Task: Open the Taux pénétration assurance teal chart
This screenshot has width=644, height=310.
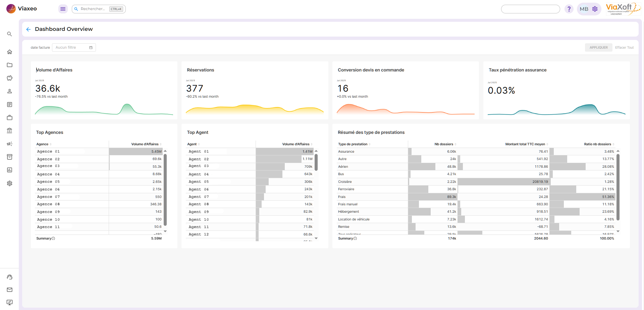Action: pyautogui.click(x=556, y=109)
